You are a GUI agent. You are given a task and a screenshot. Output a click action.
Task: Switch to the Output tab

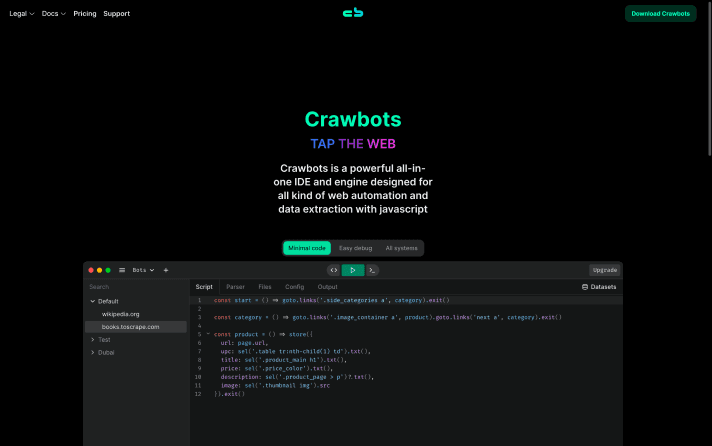coord(327,287)
